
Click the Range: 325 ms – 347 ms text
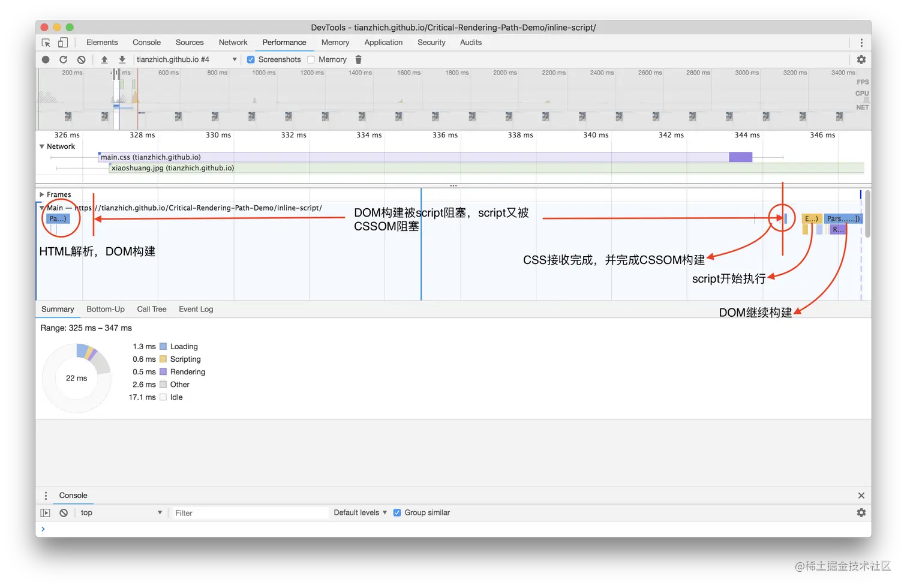click(x=86, y=328)
